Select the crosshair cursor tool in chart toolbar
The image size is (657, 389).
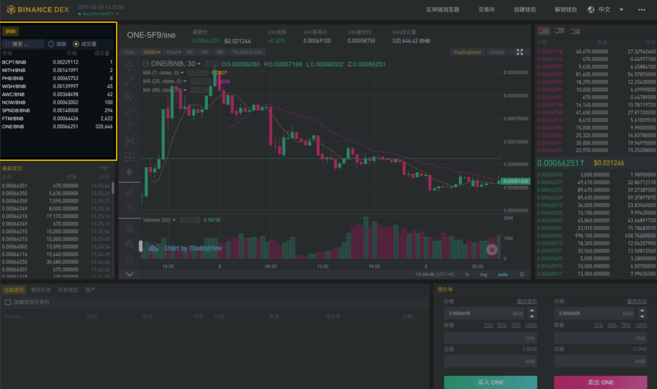click(129, 65)
